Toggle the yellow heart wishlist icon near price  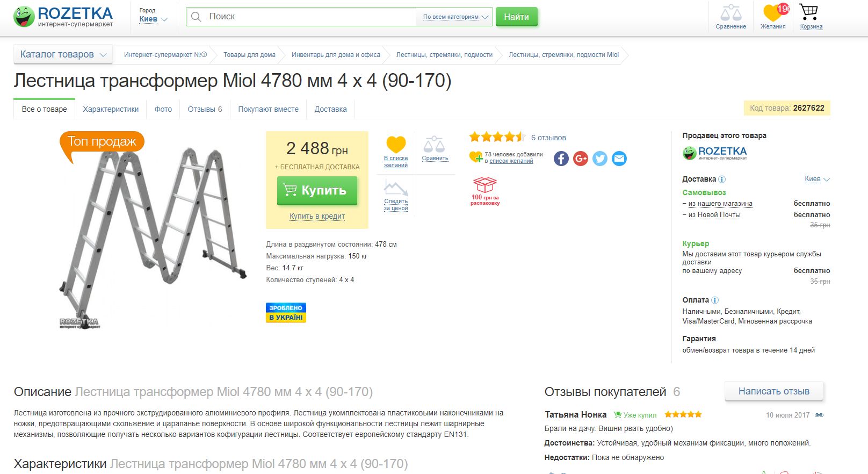[x=396, y=145]
